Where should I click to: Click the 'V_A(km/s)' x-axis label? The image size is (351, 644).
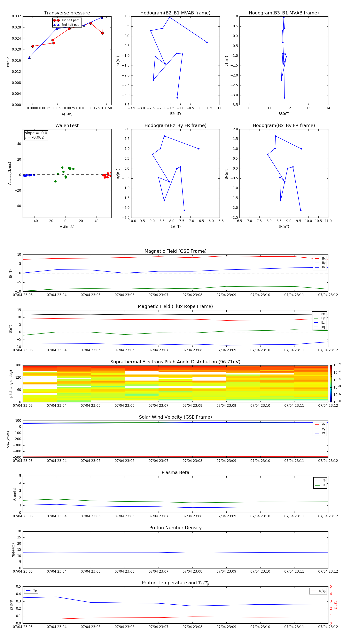(67, 227)
